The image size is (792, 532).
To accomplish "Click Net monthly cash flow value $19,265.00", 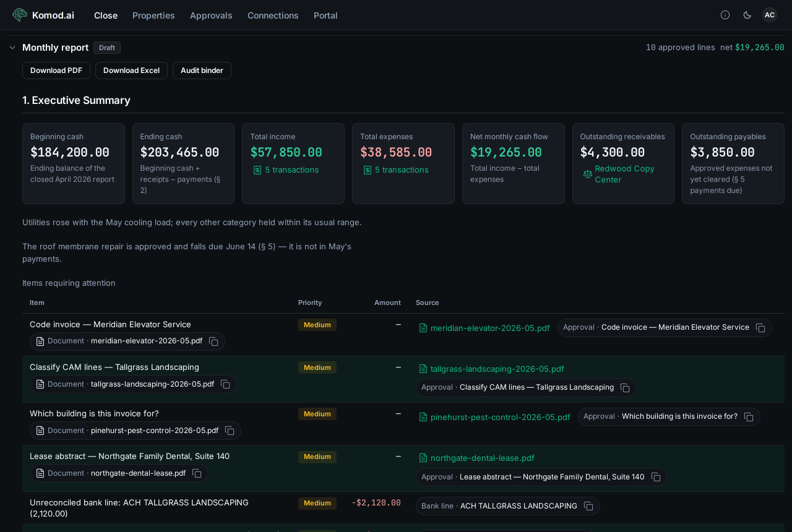I will pos(506,152).
